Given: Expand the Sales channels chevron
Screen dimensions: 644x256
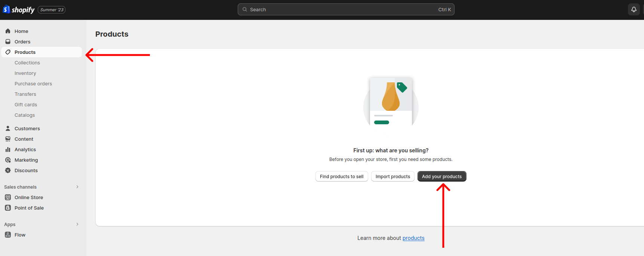Looking at the screenshot, I should (77, 187).
